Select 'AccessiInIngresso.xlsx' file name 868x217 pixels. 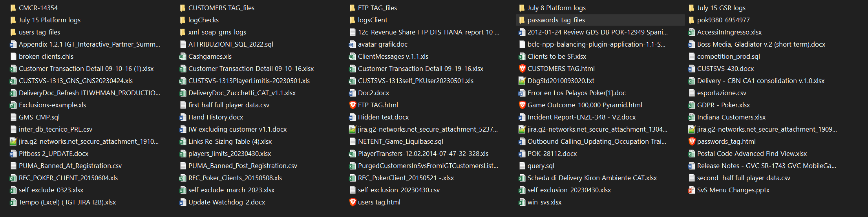729,32
